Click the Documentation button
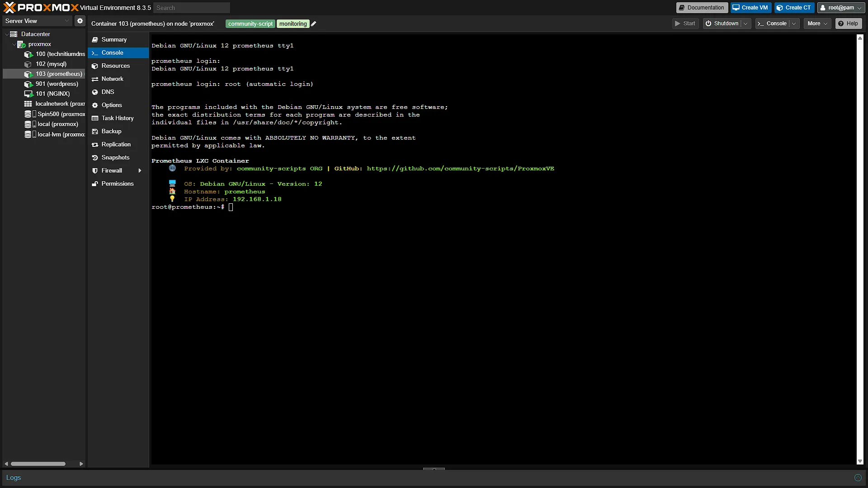This screenshot has height=488, width=868. click(x=702, y=8)
